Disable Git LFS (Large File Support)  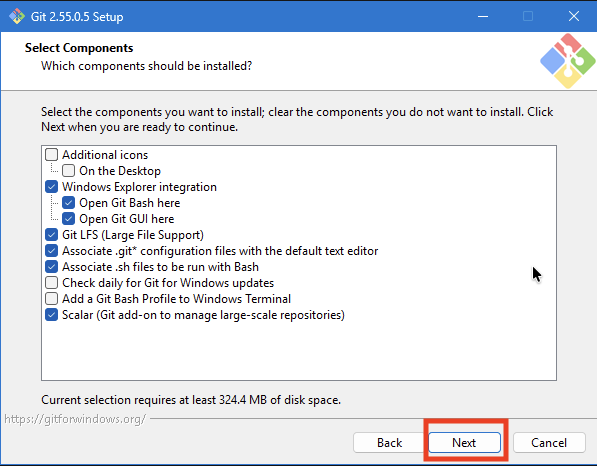point(51,235)
